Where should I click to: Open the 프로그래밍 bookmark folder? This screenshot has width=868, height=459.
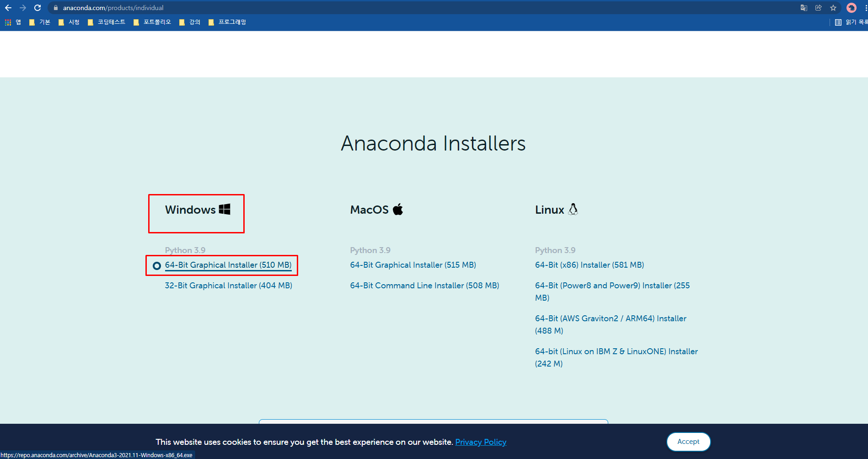(x=227, y=22)
